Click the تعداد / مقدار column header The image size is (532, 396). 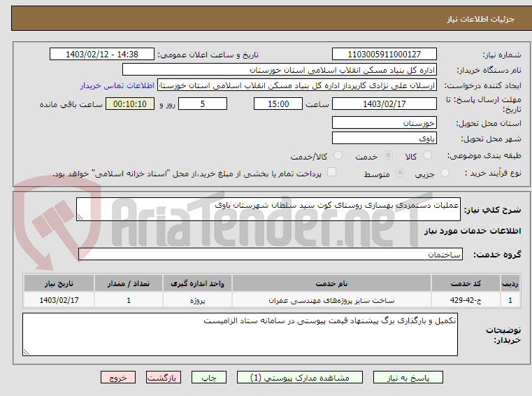click(x=129, y=283)
